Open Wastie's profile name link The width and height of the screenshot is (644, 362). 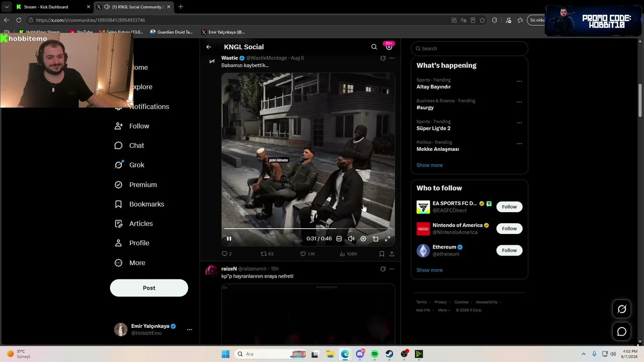tap(229, 58)
